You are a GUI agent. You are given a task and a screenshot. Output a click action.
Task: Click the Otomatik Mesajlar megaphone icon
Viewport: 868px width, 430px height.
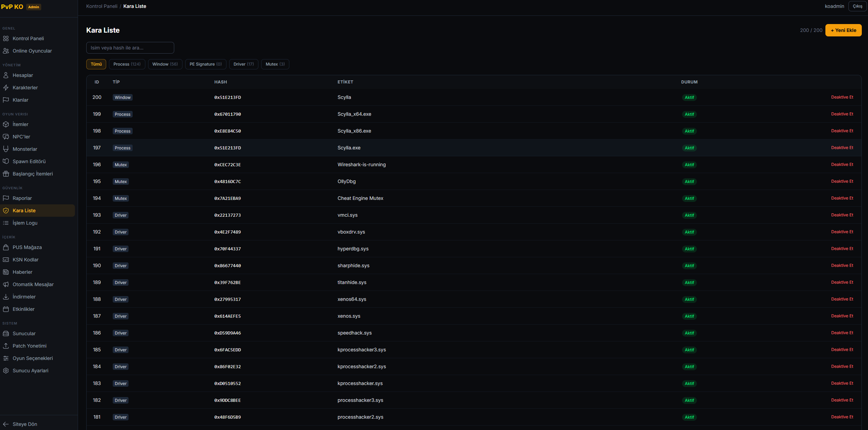coord(6,284)
